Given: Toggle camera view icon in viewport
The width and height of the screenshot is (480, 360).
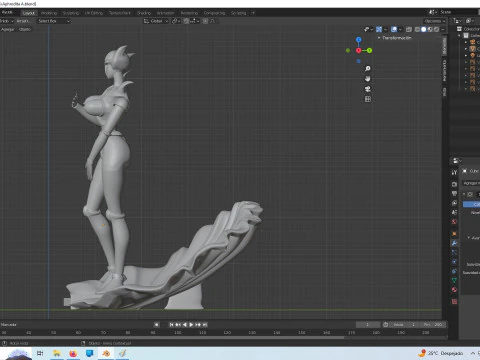Looking at the screenshot, I should pyautogui.click(x=367, y=89).
